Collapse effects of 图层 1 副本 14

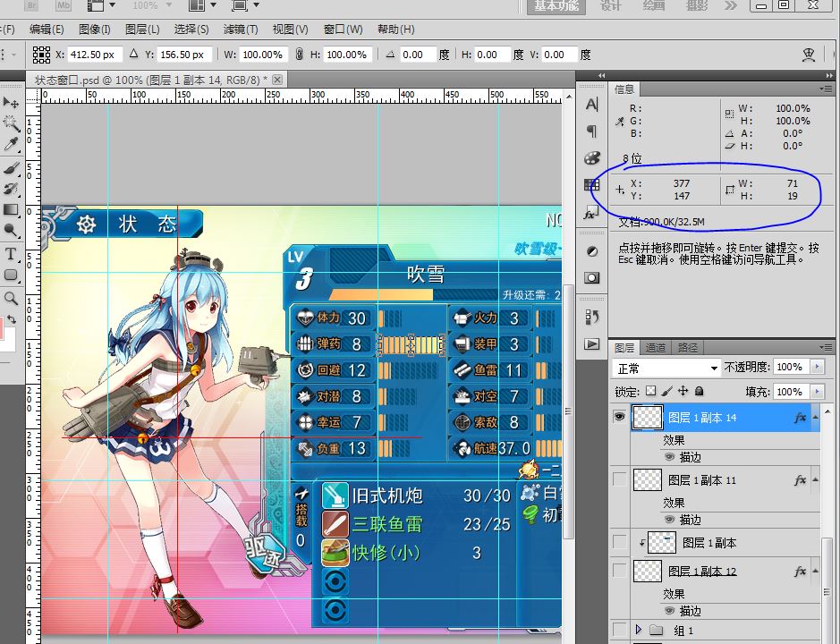point(815,418)
